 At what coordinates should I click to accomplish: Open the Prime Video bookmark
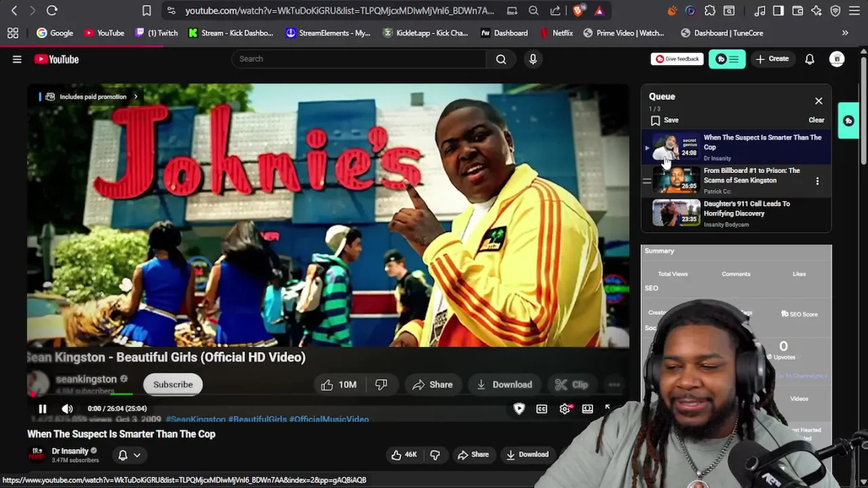click(x=624, y=33)
